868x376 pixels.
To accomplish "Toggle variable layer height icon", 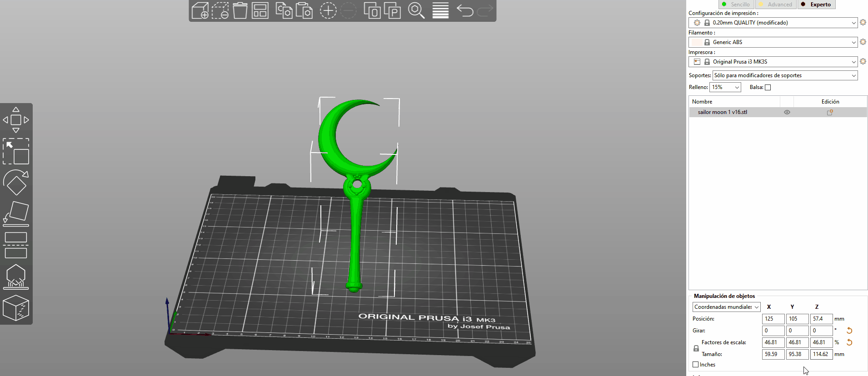I will pos(440,10).
